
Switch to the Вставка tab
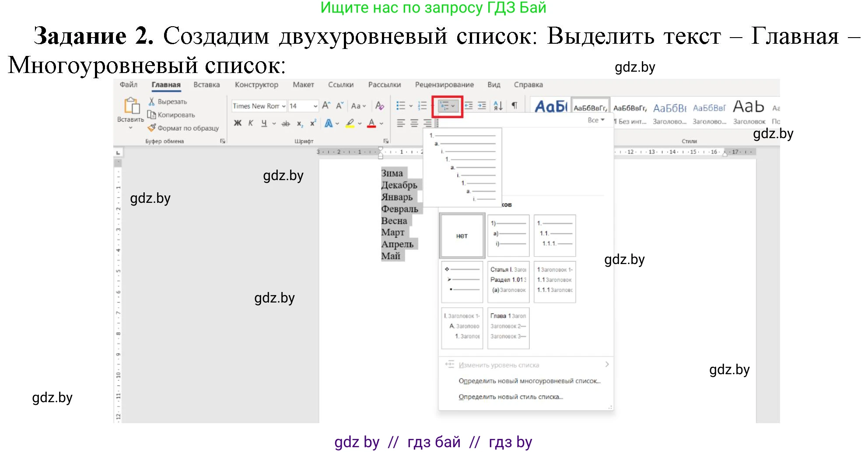tap(206, 84)
